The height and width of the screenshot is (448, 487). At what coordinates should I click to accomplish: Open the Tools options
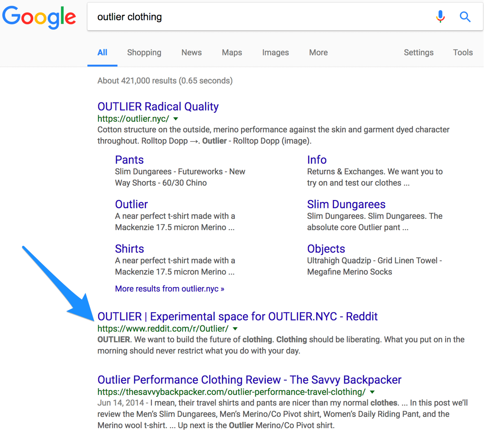click(x=463, y=52)
